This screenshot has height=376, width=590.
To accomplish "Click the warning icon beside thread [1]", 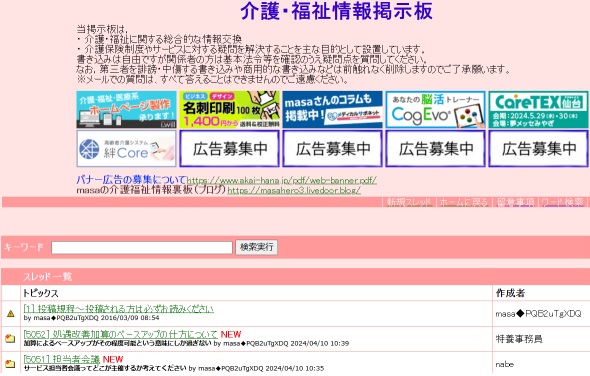I will [11, 313].
